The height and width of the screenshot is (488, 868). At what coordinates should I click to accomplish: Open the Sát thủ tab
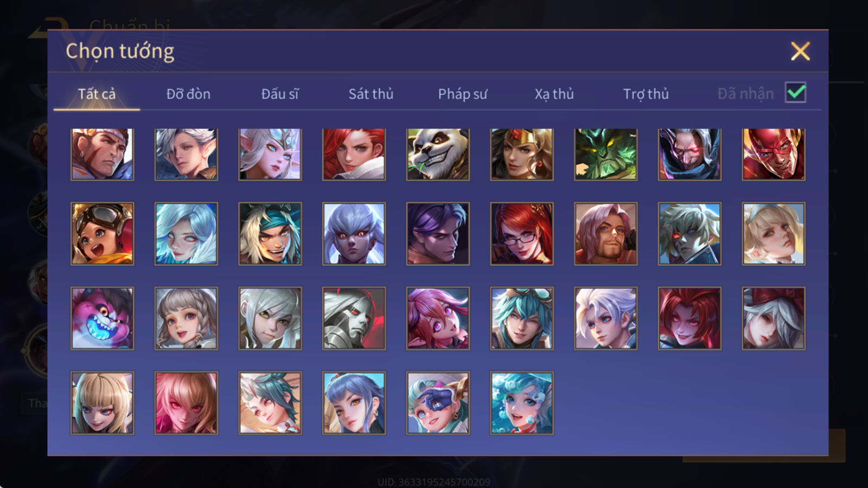click(371, 94)
